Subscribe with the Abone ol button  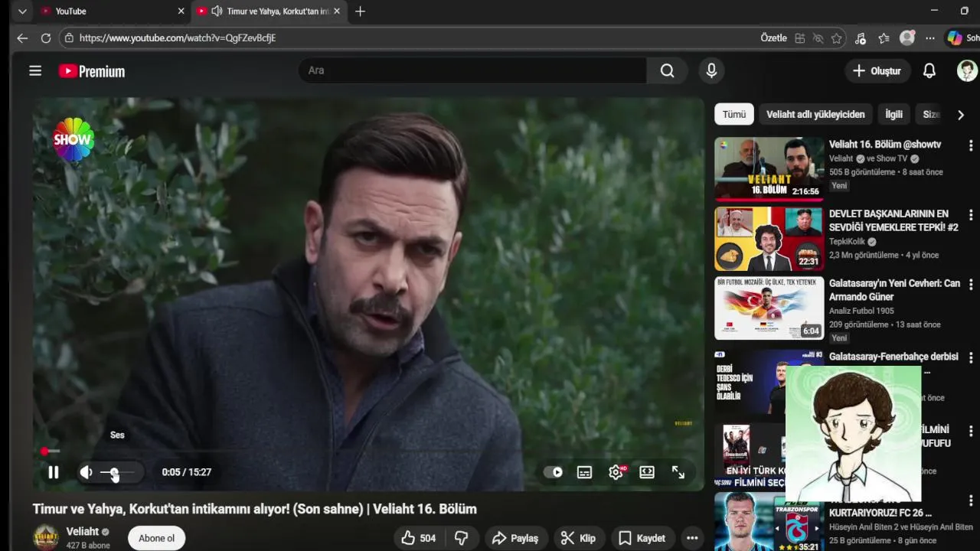tap(156, 538)
